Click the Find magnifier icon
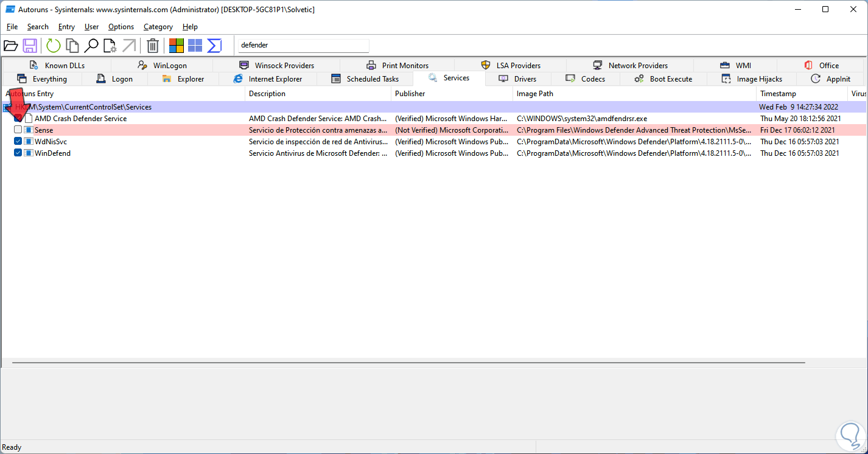 click(x=91, y=46)
